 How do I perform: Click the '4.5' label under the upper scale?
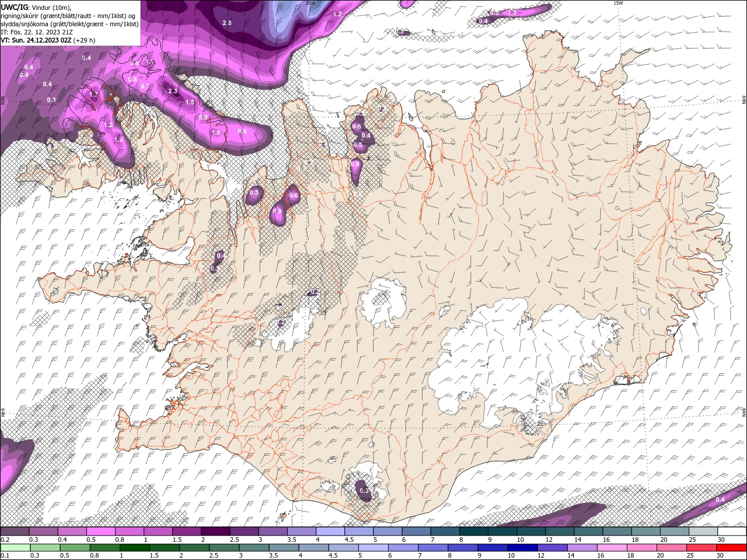(350, 540)
